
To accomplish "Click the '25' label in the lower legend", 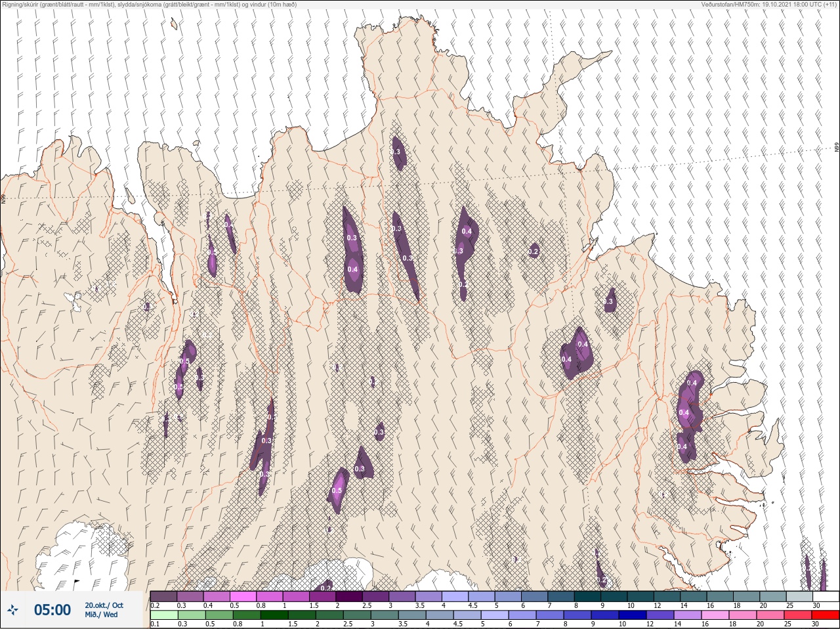I will (787, 624).
